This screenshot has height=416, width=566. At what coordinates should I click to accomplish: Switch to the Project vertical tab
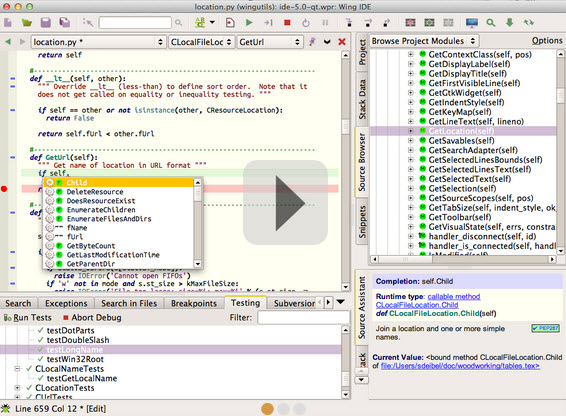pyautogui.click(x=362, y=53)
